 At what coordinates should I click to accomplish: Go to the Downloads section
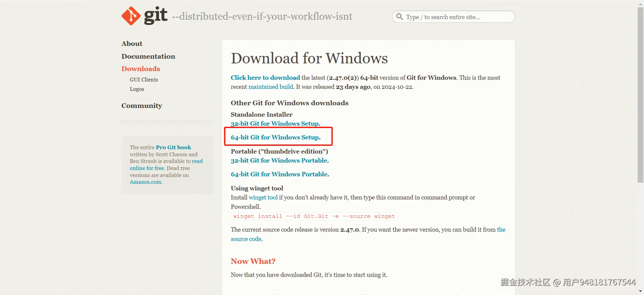coord(141,69)
